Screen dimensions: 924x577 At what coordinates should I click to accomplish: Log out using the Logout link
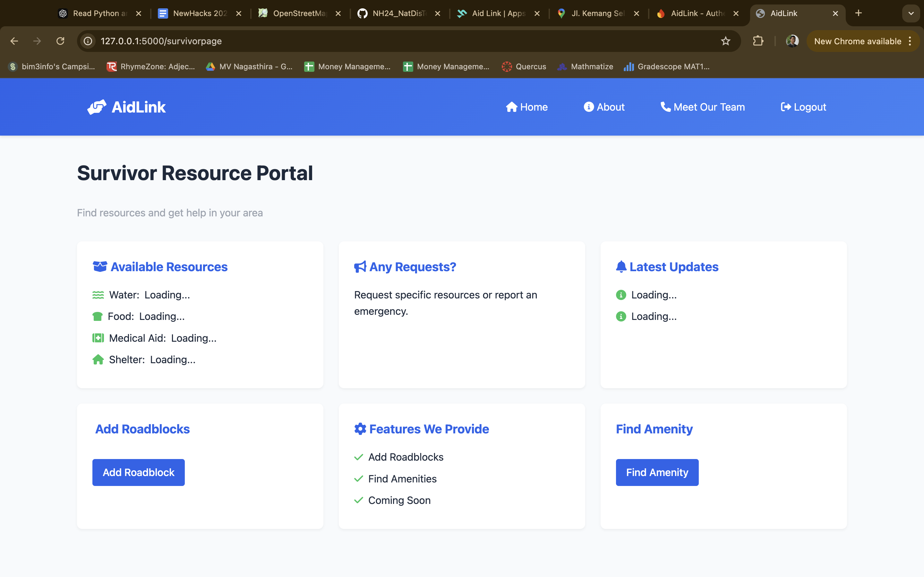tap(803, 107)
